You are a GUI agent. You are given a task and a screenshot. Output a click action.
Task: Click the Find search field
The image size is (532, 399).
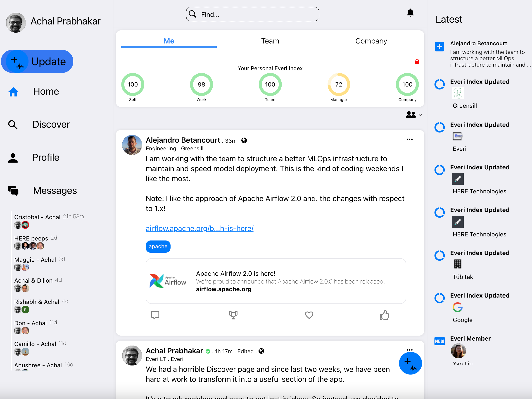(252, 14)
